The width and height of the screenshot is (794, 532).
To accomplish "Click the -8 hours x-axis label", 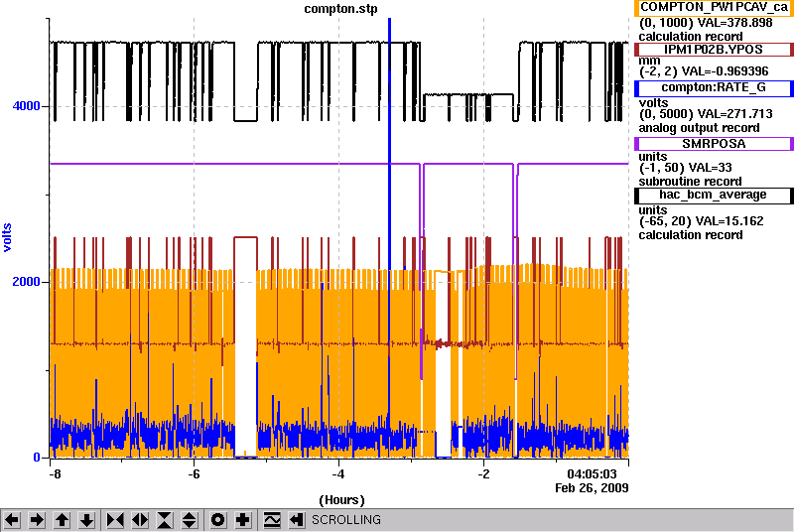I will coord(55,474).
